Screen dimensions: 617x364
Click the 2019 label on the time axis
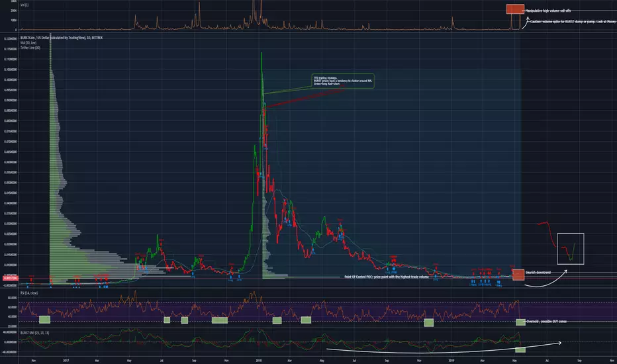point(451,360)
